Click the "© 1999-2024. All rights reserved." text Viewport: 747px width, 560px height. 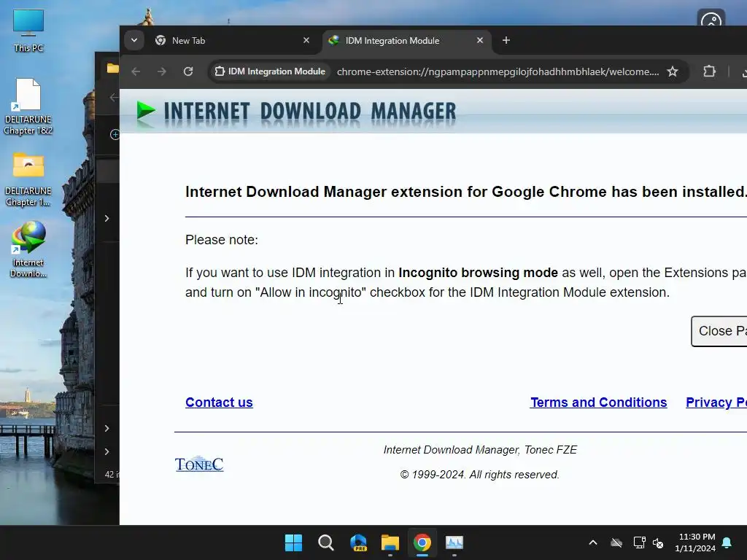click(480, 475)
